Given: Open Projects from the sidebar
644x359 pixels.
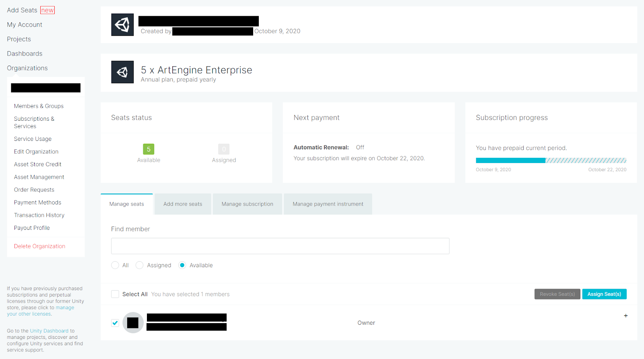Looking at the screenshot, I should click(x=19, y=39).
